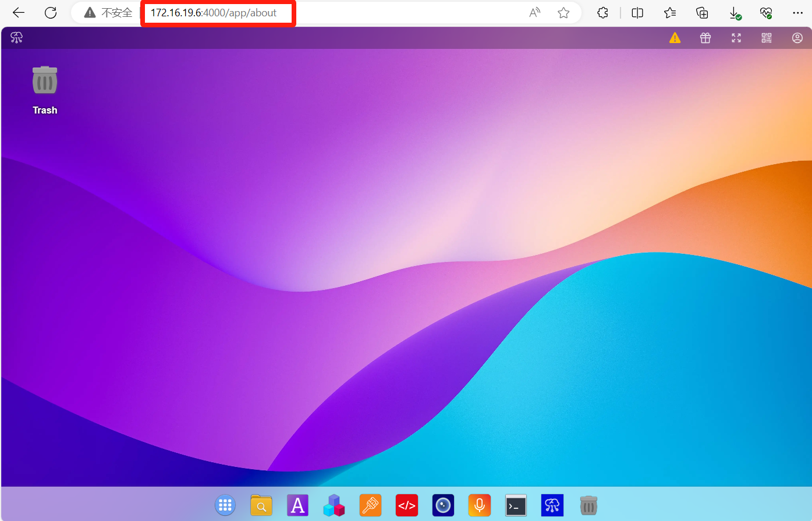Toggle fullscreen mode with the arrows icon
This screenshot has width=812, height=521.
click(x=736, y=38)
